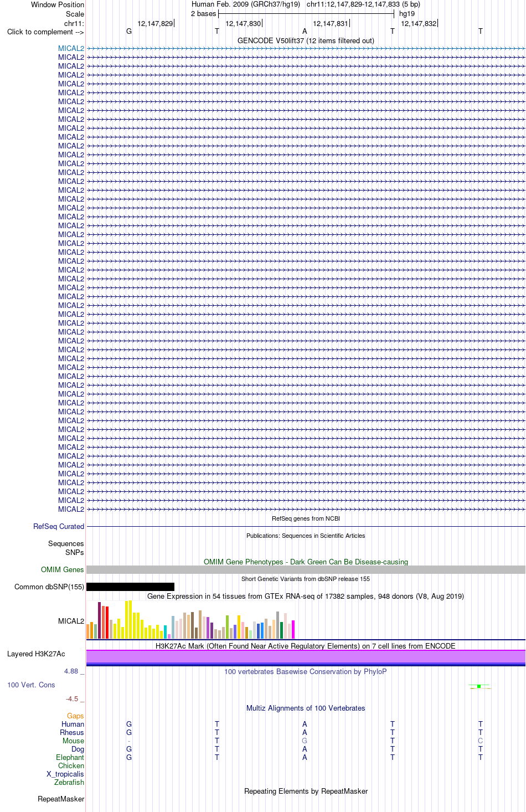Click the 'Click to complement -->' label

pos(45,32)
